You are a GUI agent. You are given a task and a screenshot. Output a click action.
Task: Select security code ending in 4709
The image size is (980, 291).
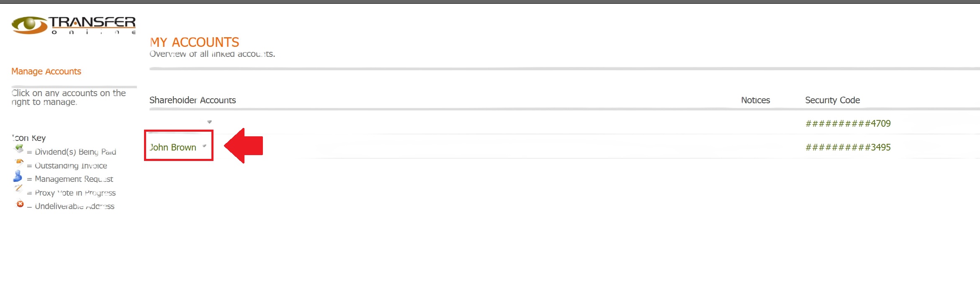(x=848, y=124)
